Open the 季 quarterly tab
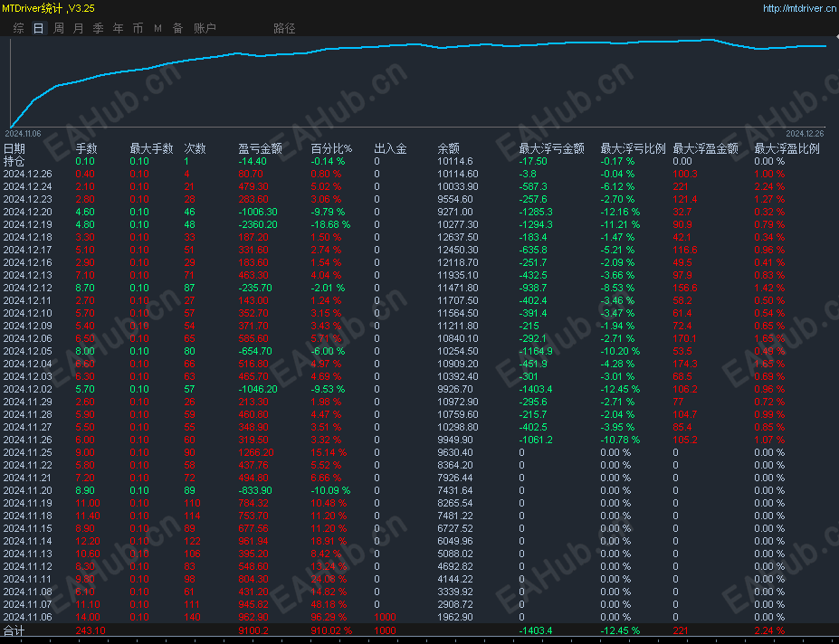Viewport: 839px width, 644px height. click(x=99, y=28)
